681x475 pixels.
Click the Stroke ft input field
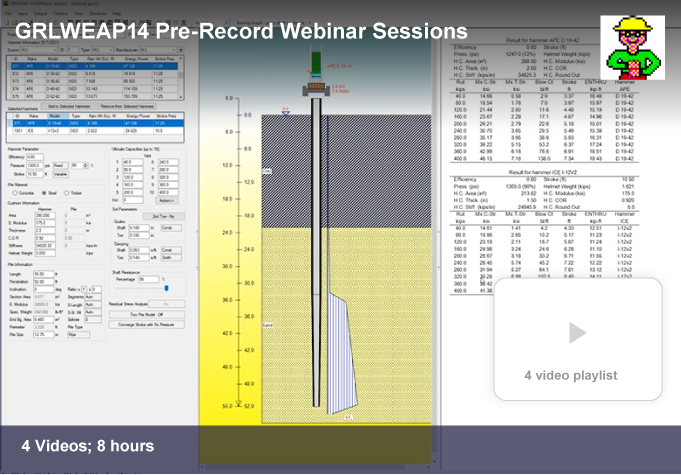pos(35,174)
